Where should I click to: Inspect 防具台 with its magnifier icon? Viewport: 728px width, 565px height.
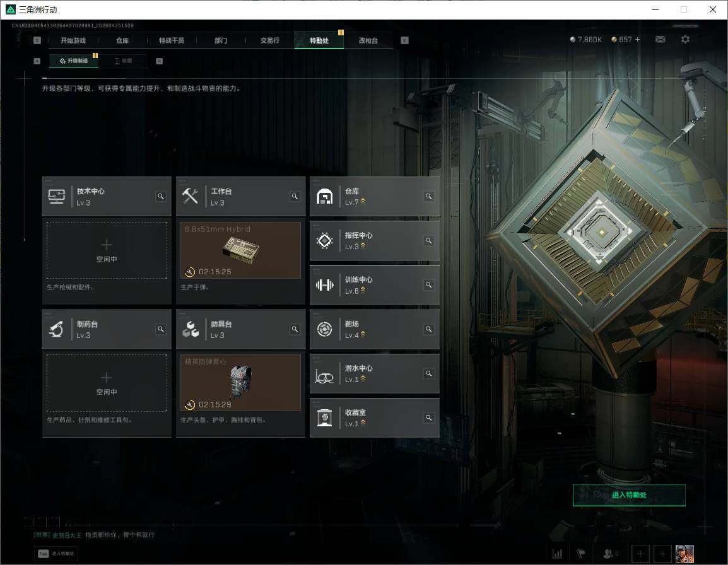[x=295, y=329]
